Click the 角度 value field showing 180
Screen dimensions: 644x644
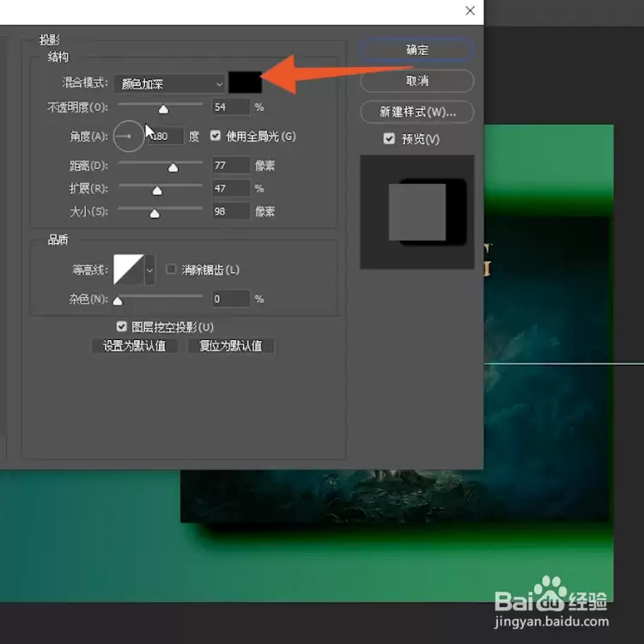pyautogui.click(x=166, y=136)
